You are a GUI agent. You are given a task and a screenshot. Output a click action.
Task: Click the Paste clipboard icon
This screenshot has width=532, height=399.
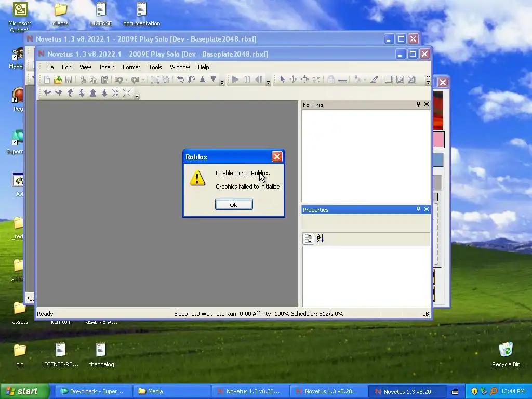pyautogui.click(x=105, y=79)
